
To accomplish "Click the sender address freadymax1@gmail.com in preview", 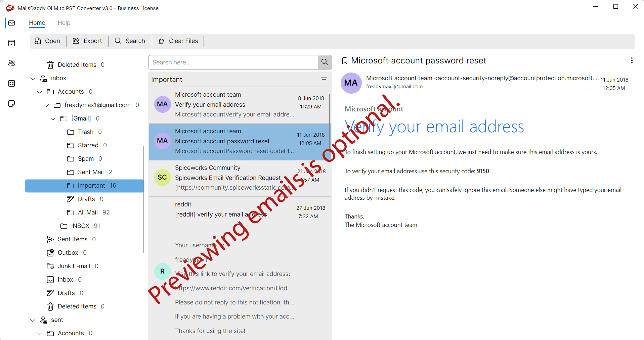I will coord(394,87).
